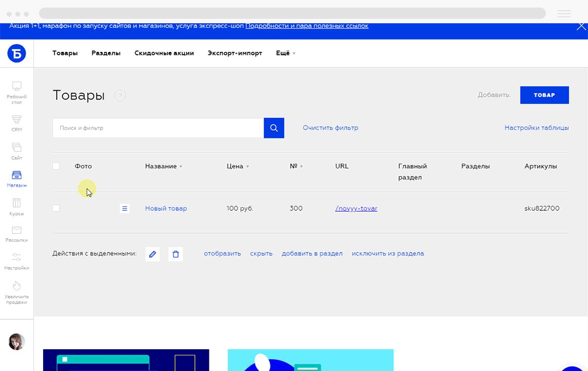Open the Новый товар product link
The image size is (588, 371).
pyautogui.click(x=166, y=208)
